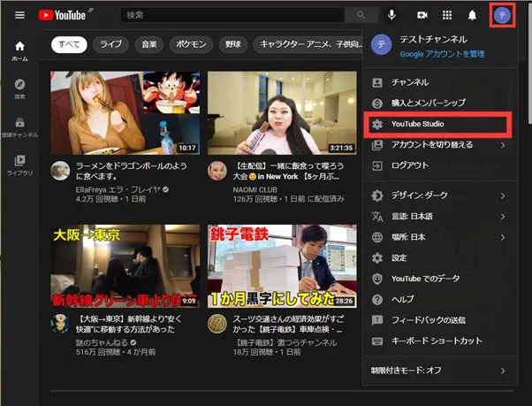Select the ポケモン filter chip
The height and width of the screenshot is (406, 532).
pos(186,43)
